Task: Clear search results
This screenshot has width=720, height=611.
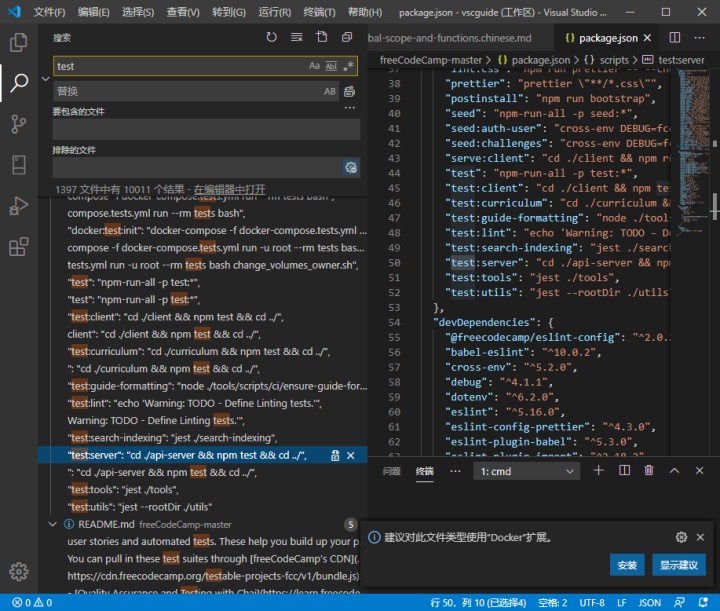Action: (297, 37)
